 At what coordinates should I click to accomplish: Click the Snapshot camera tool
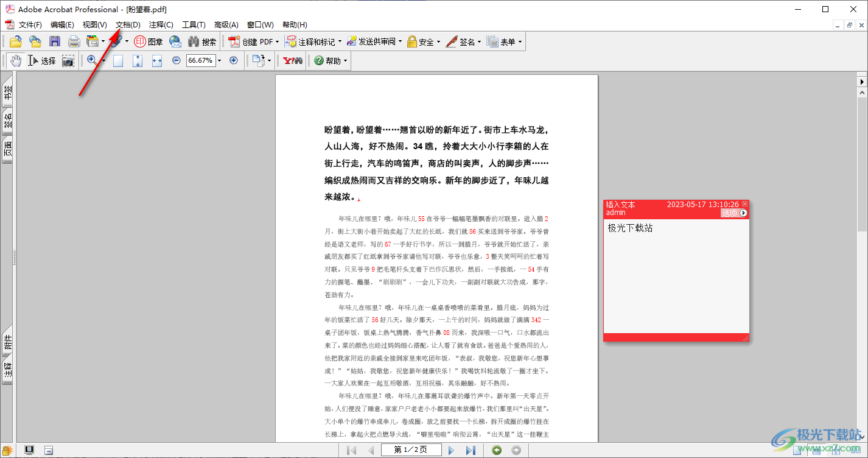click(x=68, y=61)
